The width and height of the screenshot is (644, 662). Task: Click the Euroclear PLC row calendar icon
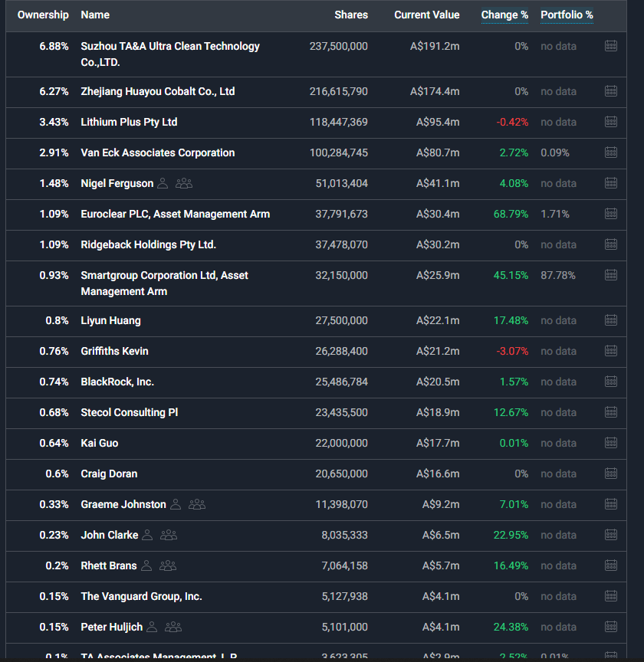610,214
